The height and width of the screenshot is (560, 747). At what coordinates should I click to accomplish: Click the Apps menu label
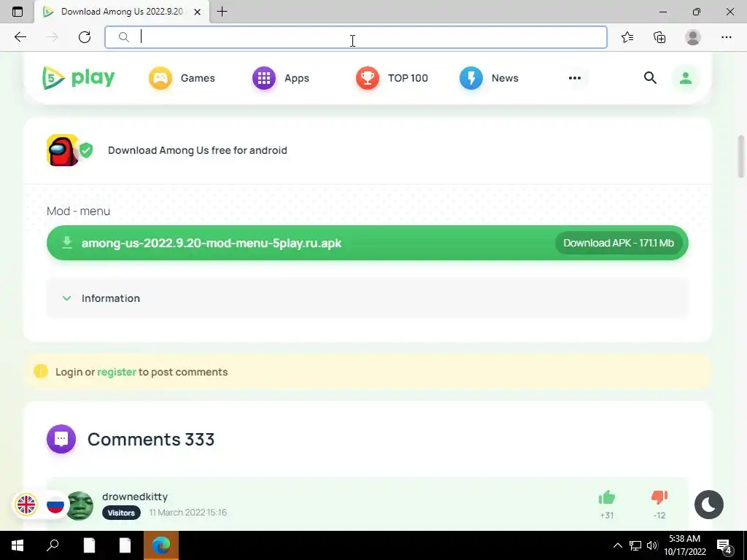(297, 78)
